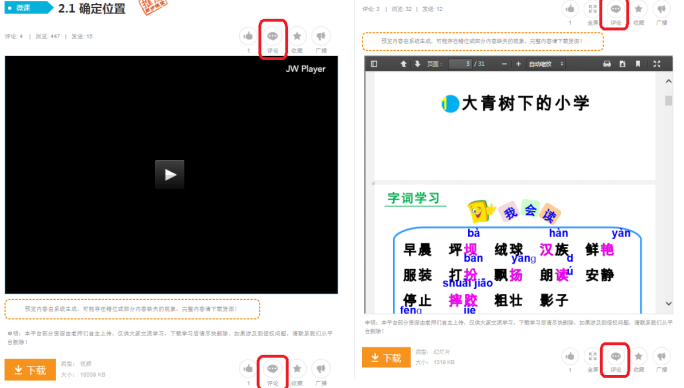This screenshot has height=388, width=684.
Task: Download the PDF from viewer toolbar
Action: (622, 64)
